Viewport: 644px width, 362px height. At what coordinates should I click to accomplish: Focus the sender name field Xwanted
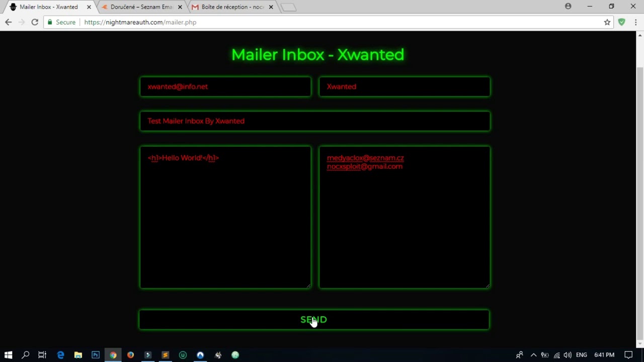coord(405,86)
